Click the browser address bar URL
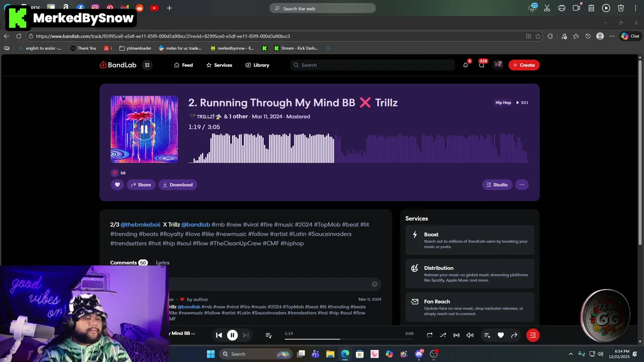This screenshot has width=644, height=362. (x=163, y=36)
